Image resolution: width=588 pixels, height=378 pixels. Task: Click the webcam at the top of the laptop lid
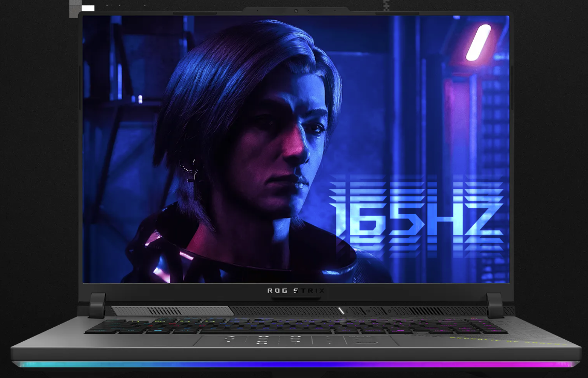[296, 11]
